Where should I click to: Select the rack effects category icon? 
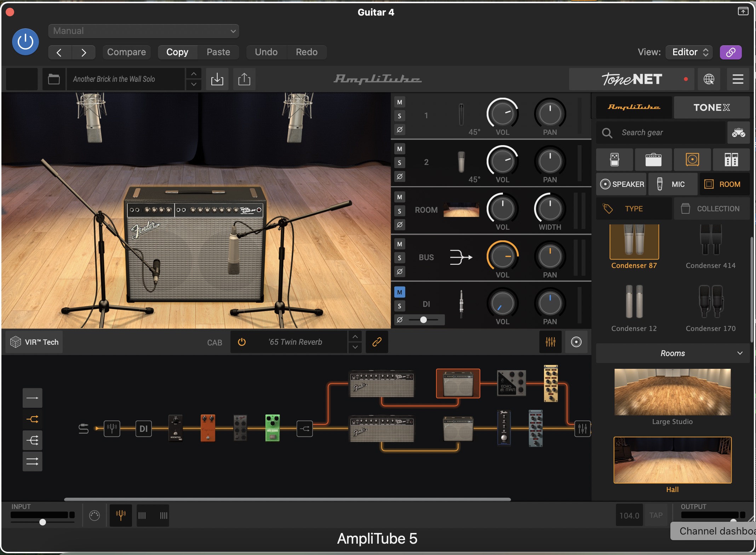pos(731,160)
